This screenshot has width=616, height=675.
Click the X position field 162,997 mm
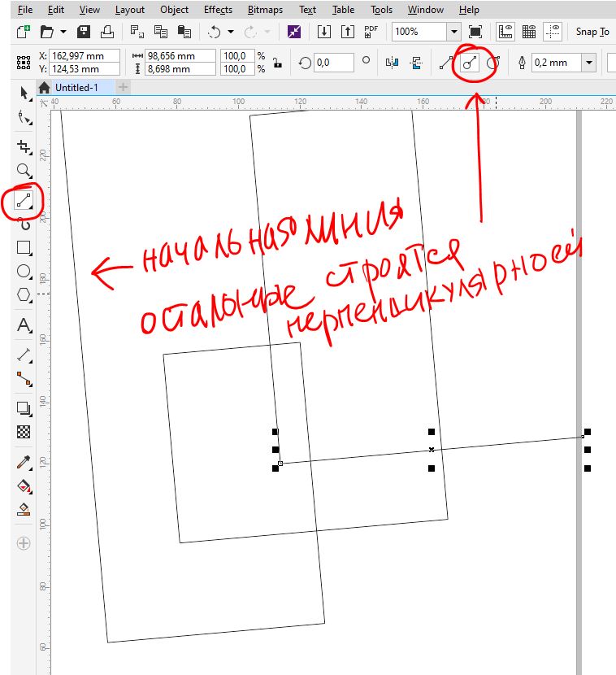click(85, 56)
